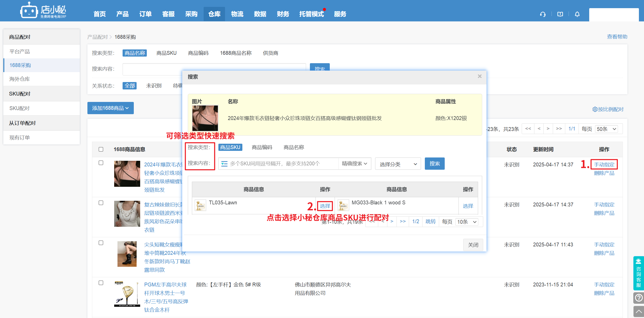Viewport: 644px width, 318px height.
Task: Tick the select-all checkbox in table header
Action: (x=101, y=149)
